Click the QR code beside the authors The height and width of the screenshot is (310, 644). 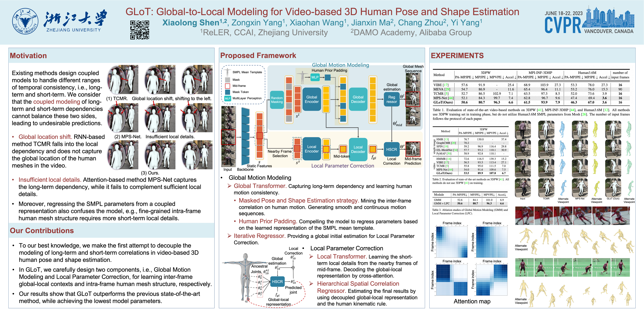point(139,30)
